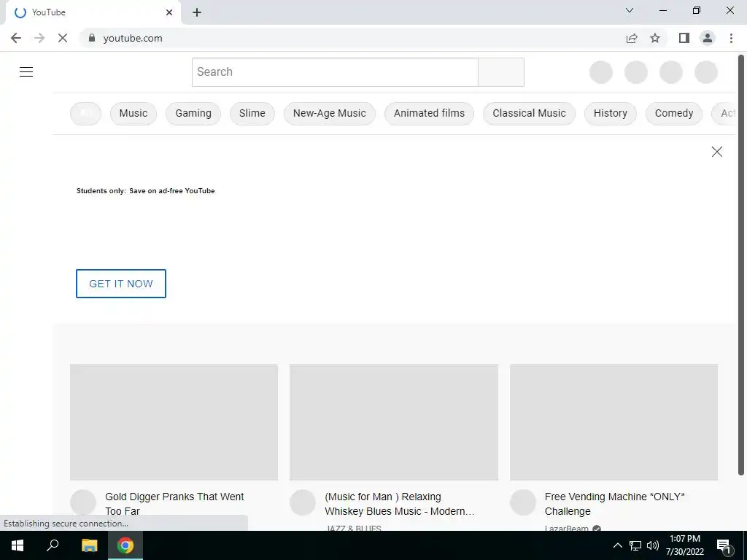This screenshot has width=747, height=560.
Task: Select the History category chip
Action: [x=611, y=113]
